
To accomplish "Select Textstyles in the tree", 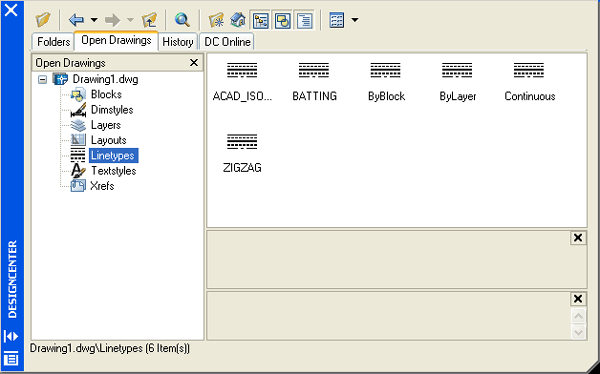I will (113, 171).
